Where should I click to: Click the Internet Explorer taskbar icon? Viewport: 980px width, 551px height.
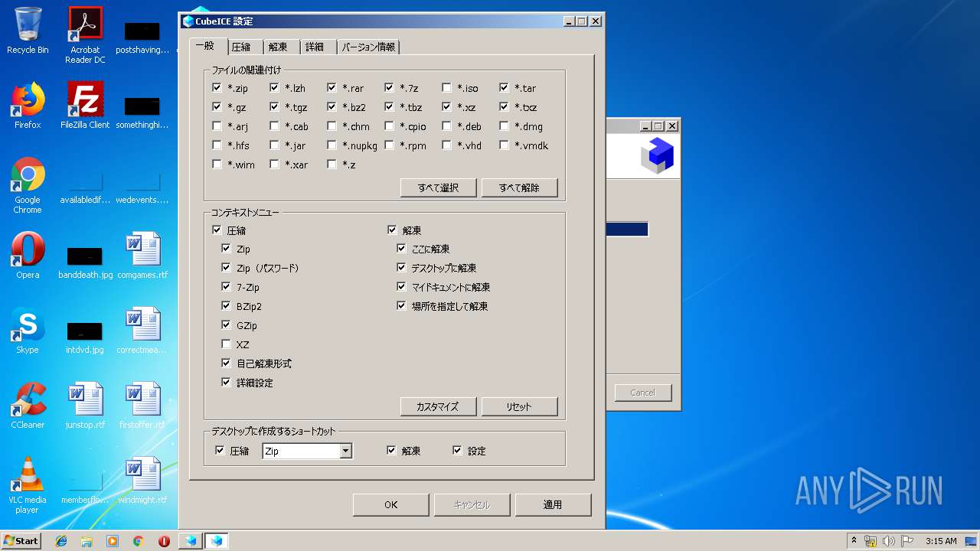(x=61, y=541)
